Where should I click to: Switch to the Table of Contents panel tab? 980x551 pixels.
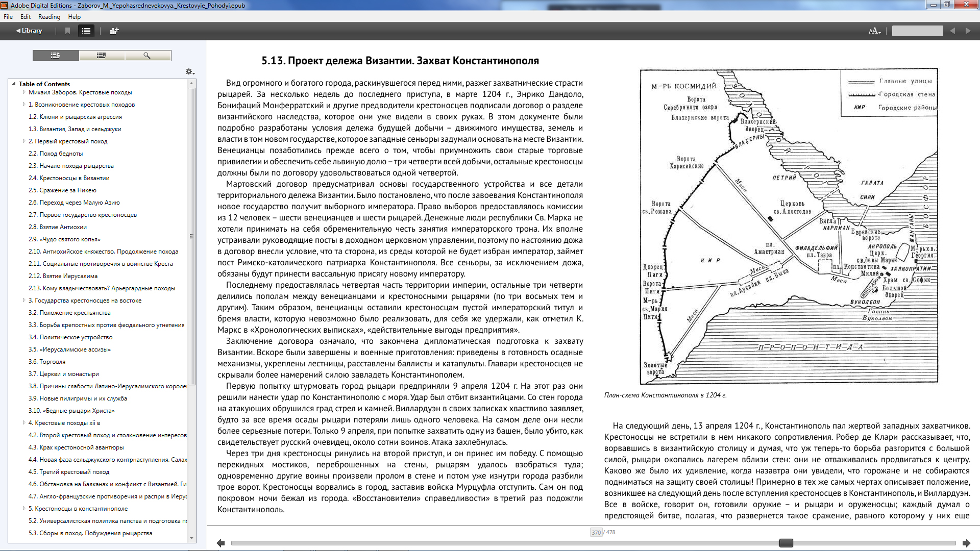[56, 55]
